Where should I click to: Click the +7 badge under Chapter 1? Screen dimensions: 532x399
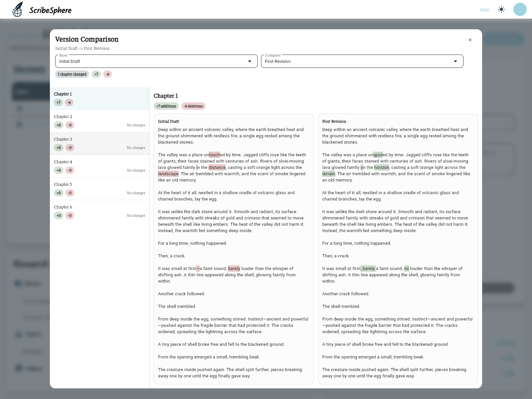(x=59, y=102)
